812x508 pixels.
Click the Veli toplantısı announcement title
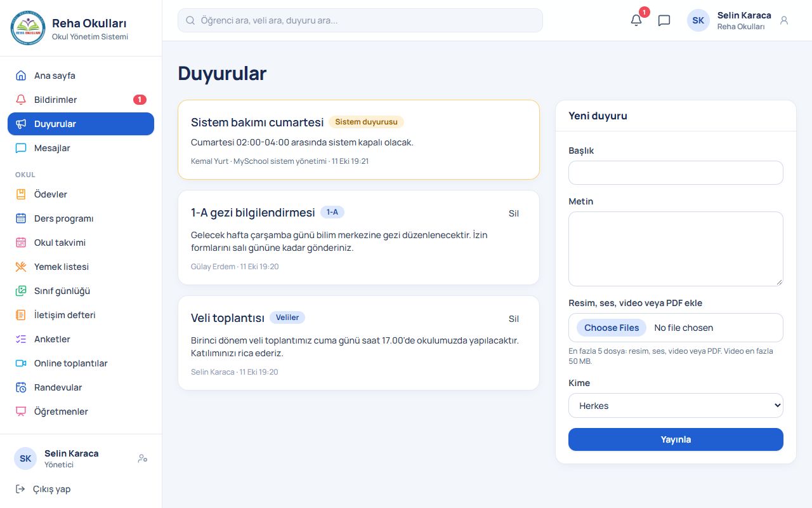tap(228, 318)
